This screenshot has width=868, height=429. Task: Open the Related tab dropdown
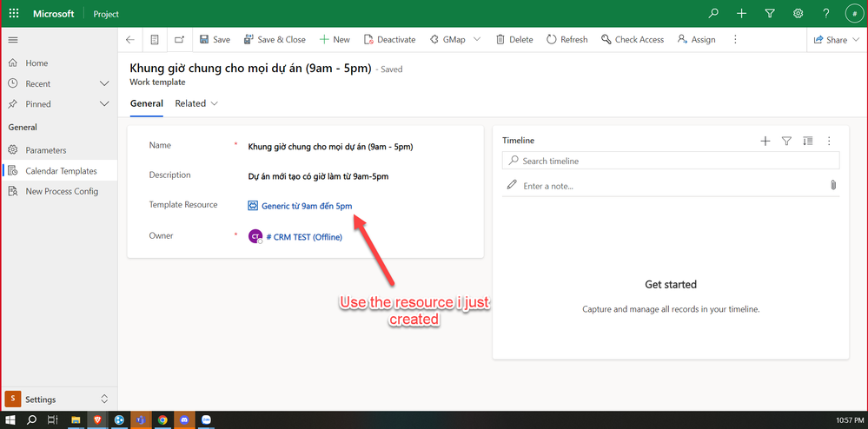(x=196, y=103)
